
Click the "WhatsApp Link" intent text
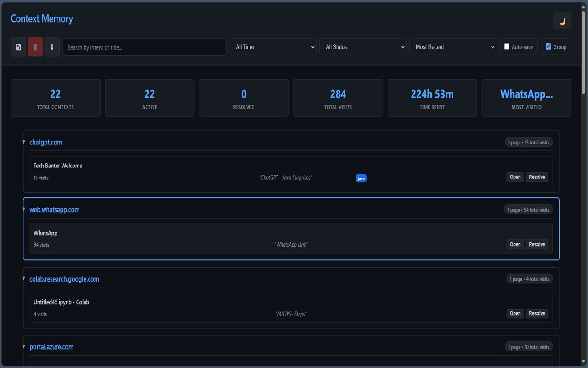[x=291, y=245]
